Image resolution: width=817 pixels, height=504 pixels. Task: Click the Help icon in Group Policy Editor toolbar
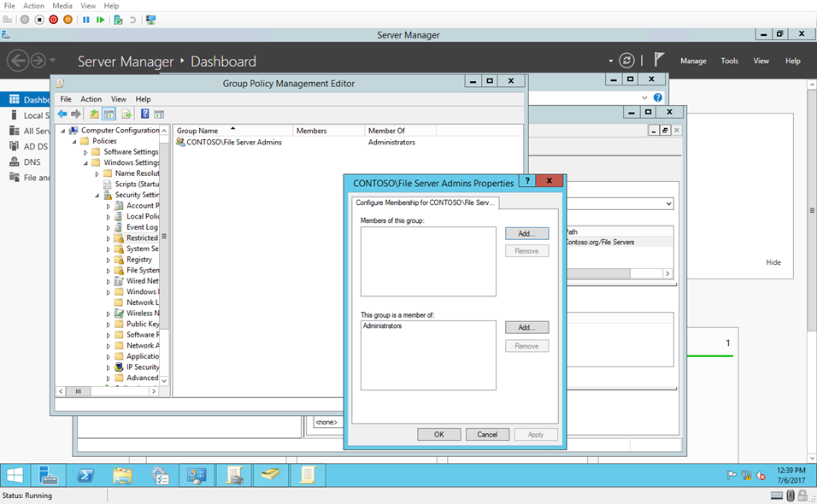pos(144,114)
